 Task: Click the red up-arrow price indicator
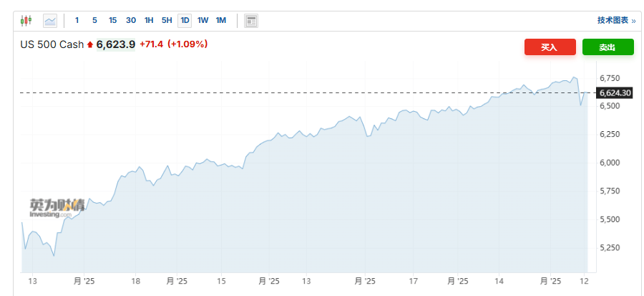(90, 45)
